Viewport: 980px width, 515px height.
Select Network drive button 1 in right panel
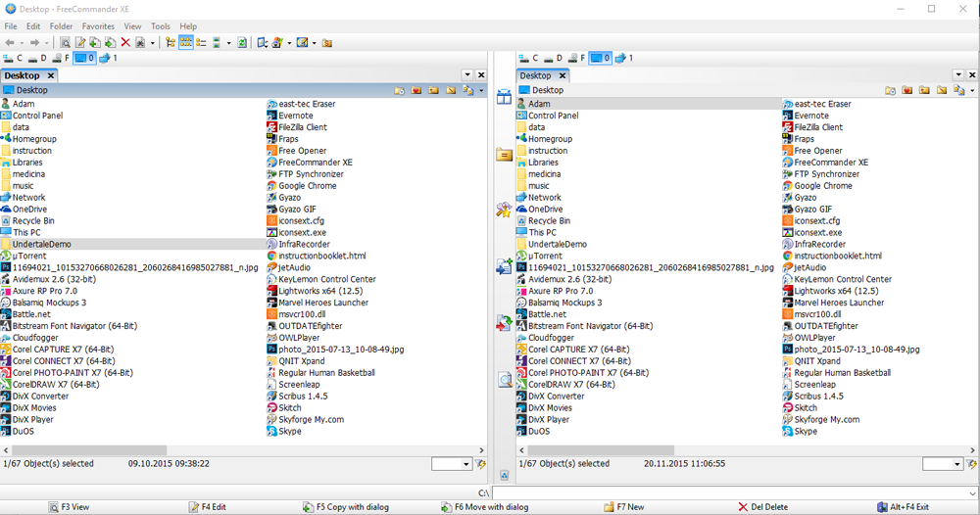(x=623, y=58)
